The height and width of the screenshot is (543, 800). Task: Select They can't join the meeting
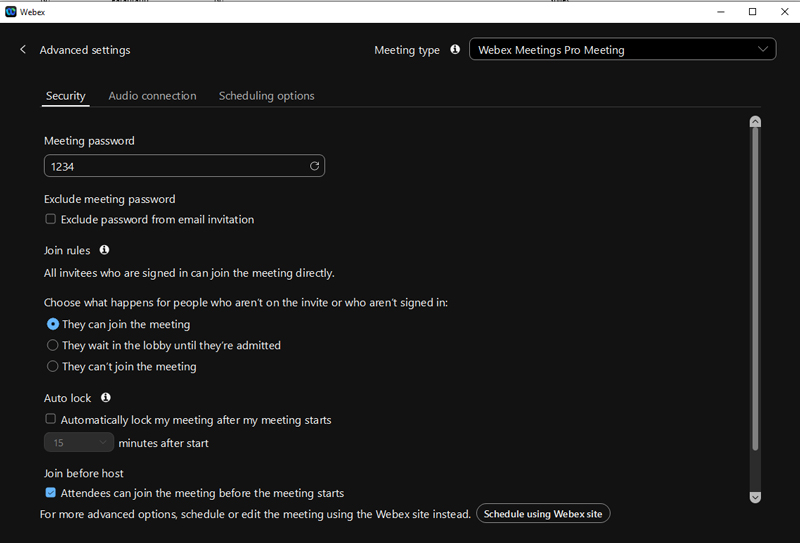click(x=53, y=366)
